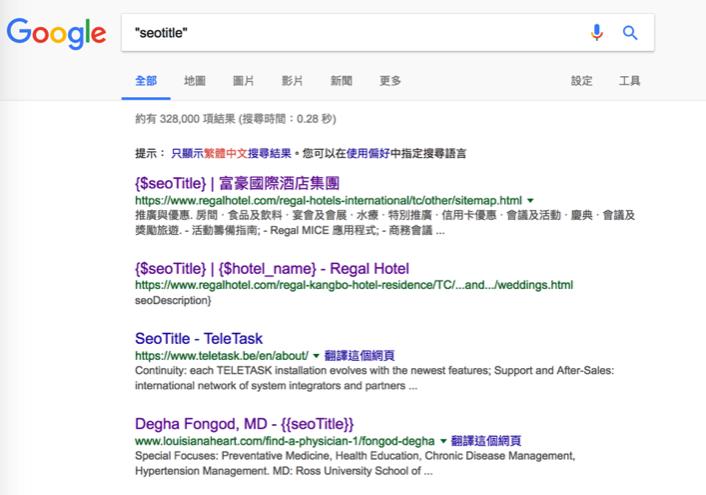The width and height of the screenshot is (706, 495).
Task: Start voice search with the microphone icon
Action: 597,32
